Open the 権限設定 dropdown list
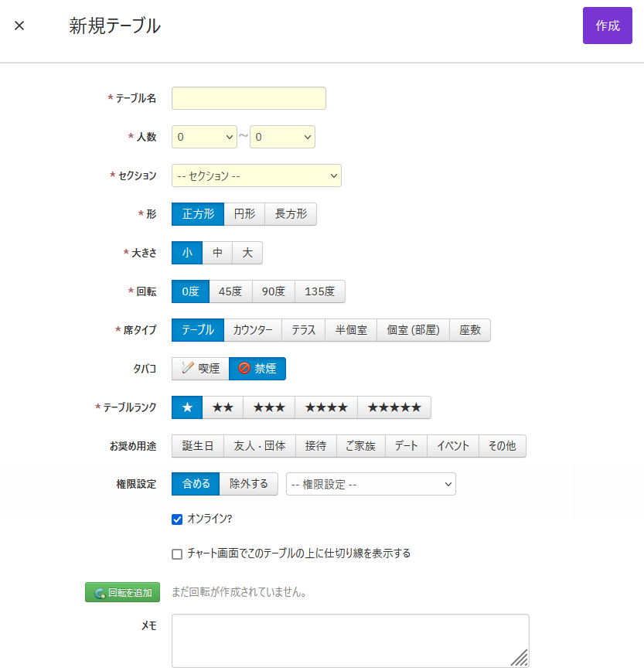 pos(370,484)
